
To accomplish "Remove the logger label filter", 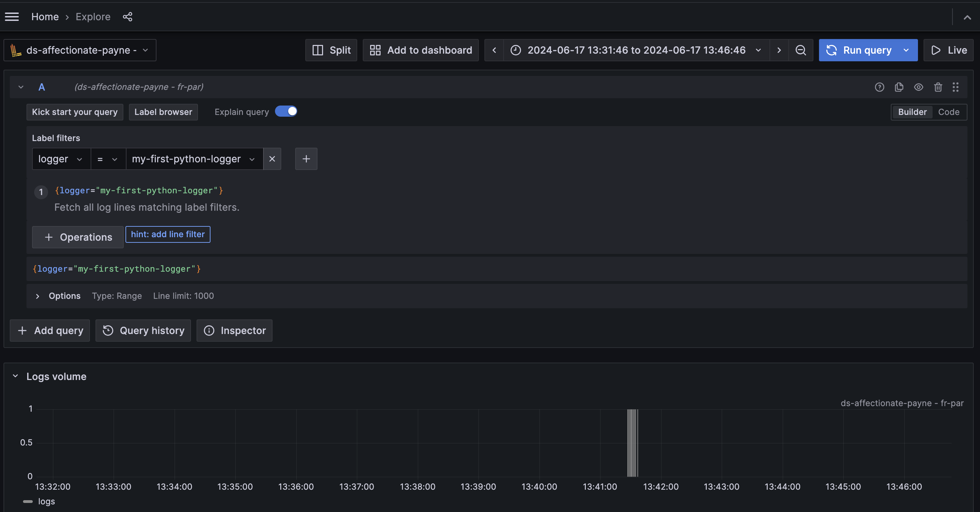I will click(272, 159).
